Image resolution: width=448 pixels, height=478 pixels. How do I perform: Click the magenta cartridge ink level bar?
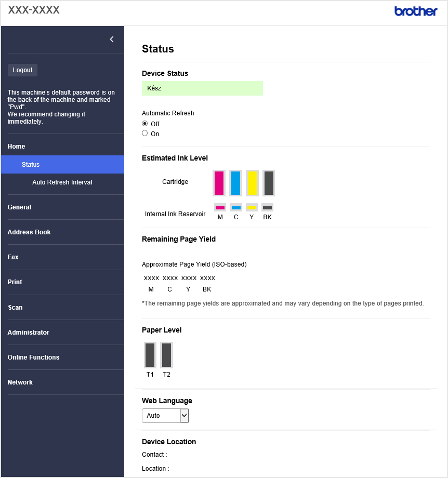point(219,183)
